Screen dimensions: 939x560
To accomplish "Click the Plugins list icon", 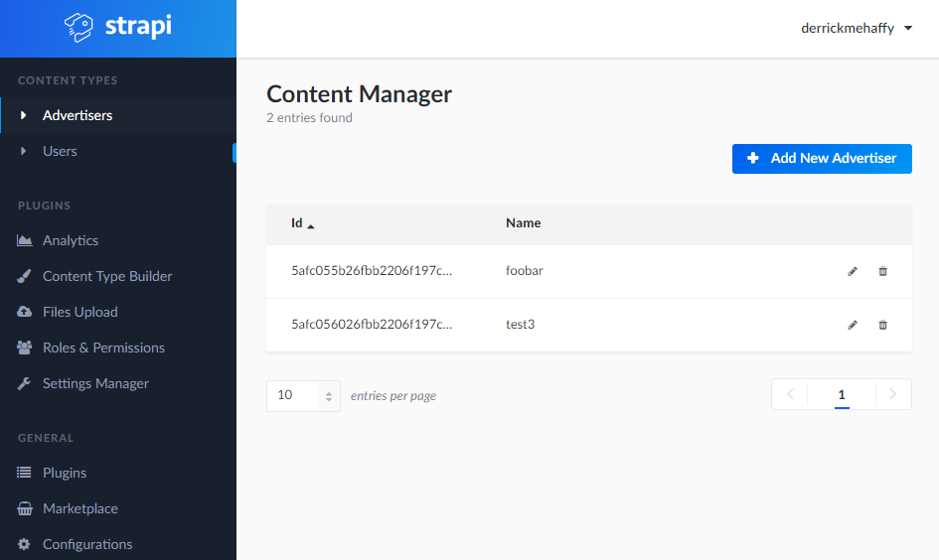I will [x=24, y=473].
